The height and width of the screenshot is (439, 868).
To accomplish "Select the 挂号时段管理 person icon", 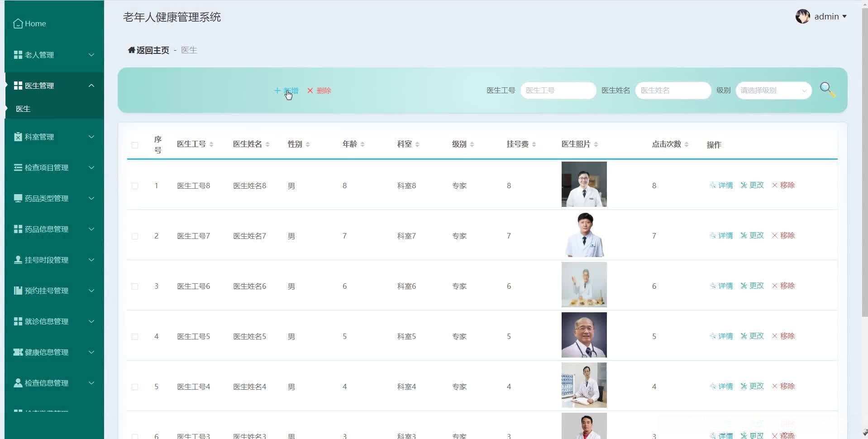I will pos(18,260).
